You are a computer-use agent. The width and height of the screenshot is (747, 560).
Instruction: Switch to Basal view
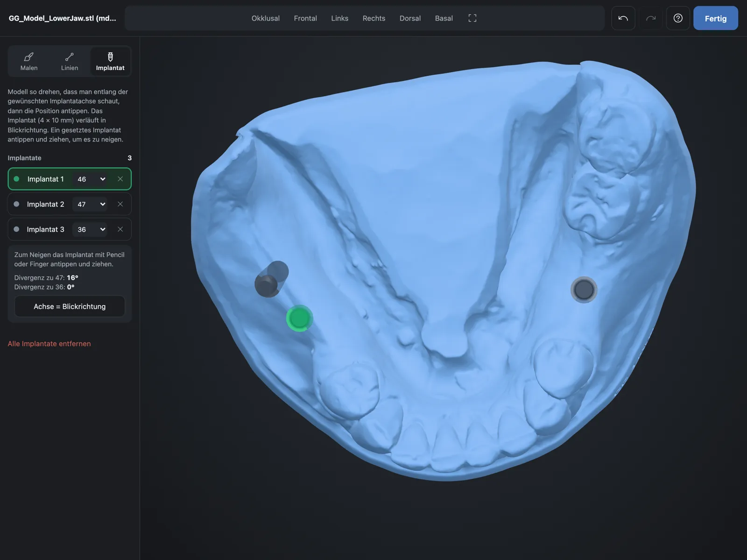pos(444,18)
